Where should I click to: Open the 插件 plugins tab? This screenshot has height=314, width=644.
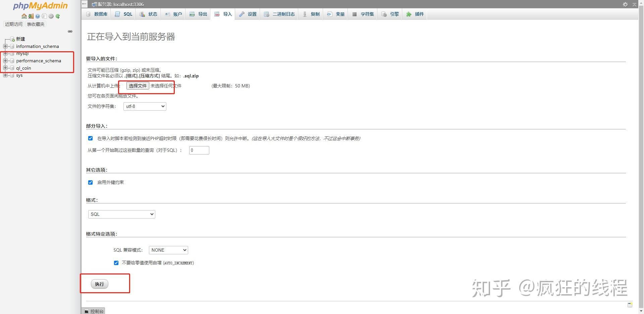tap(415, 14)
